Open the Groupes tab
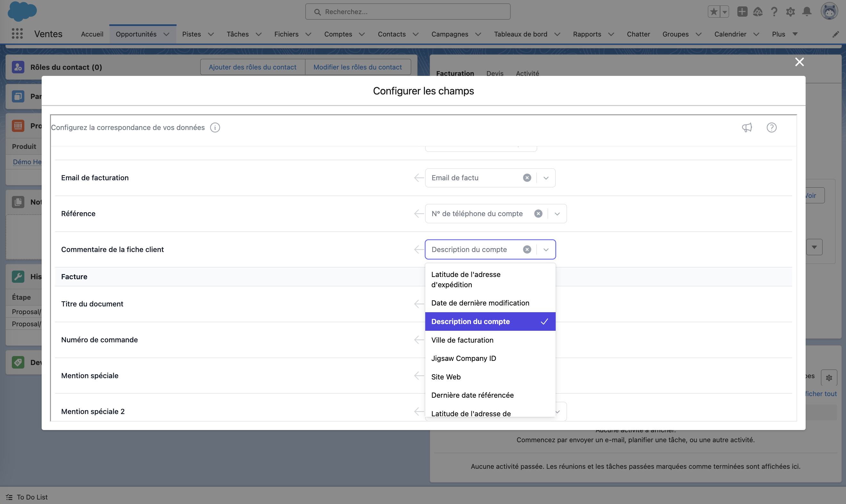The height and width of the screenshot is (504, 846). [676, 34]
